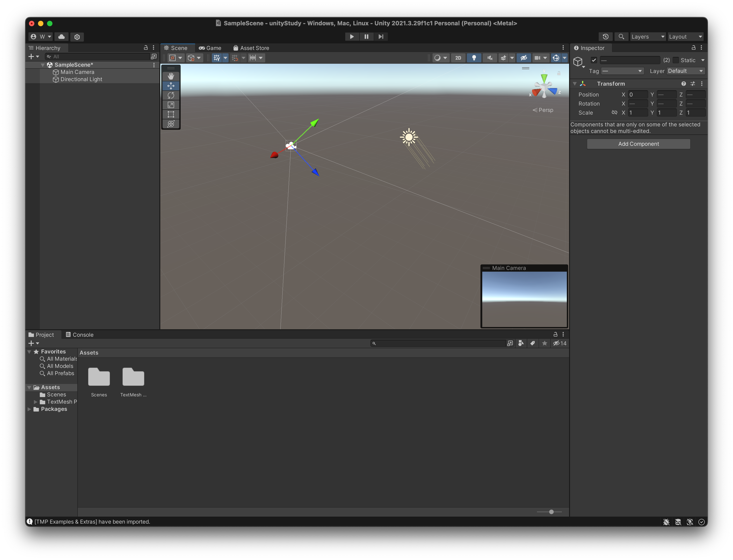Open SampleScene options menu dots
The image size is (733, 560).
[154, 65]
